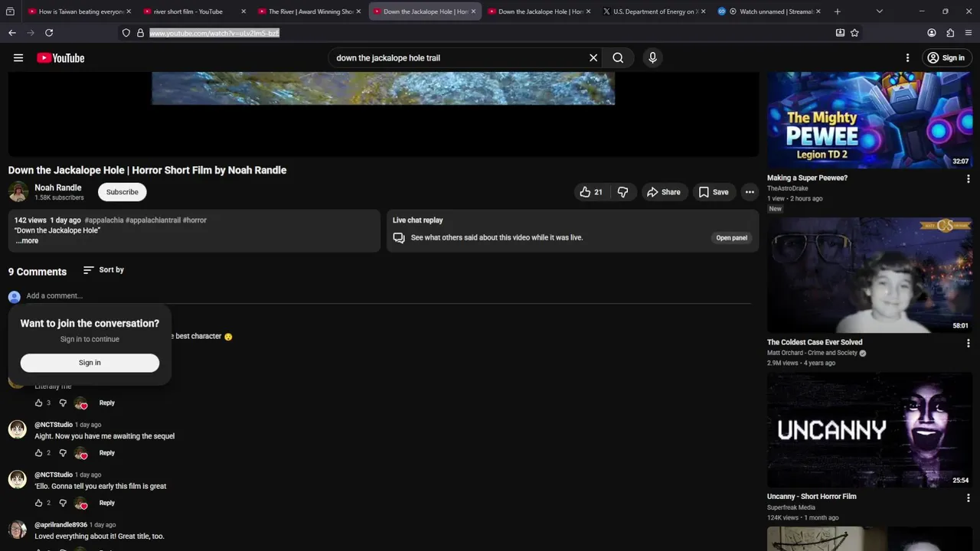980x551 pixels.
Task: Like the 'awaiting the sequel' comment
Action: pyautogui.click(x=38, y=453)
